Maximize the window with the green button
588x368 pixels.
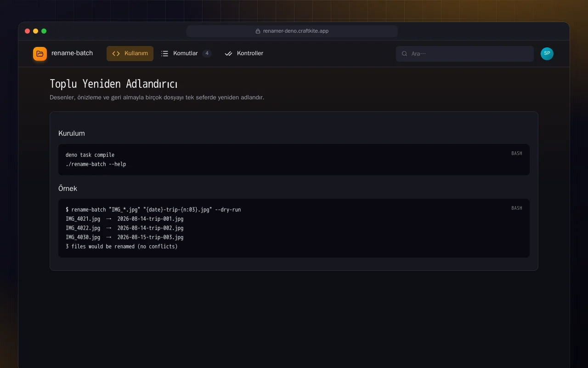click(44, 31)
